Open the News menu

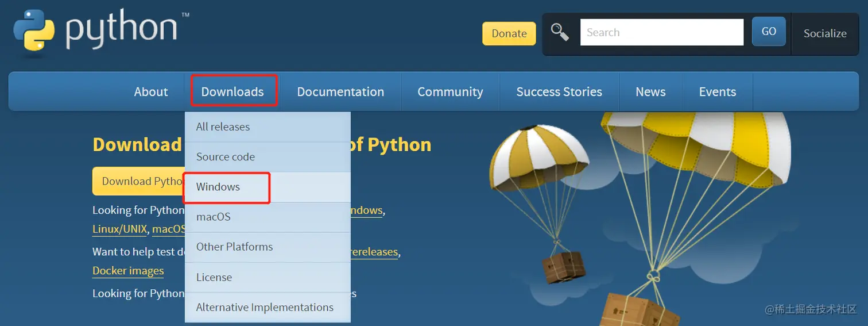coord(650,91)
